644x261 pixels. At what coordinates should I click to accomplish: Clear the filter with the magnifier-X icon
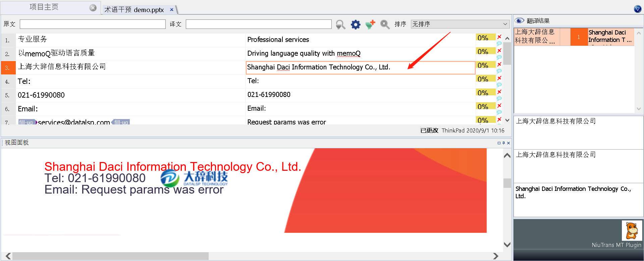[x=385, y=24]
